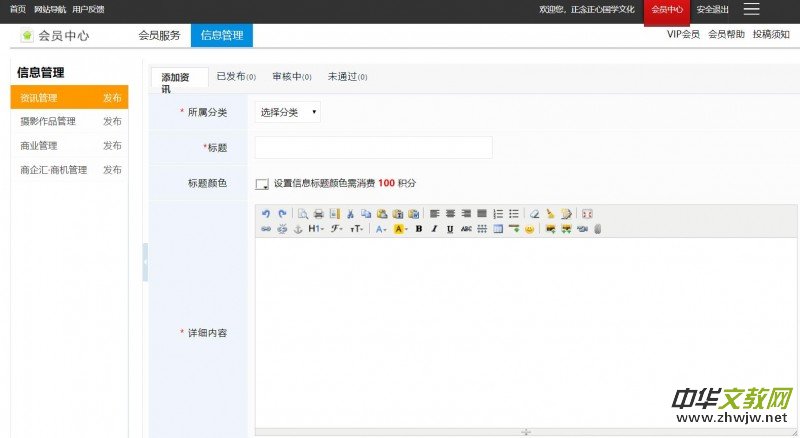Enable the title color checkbox

(262, 184)
